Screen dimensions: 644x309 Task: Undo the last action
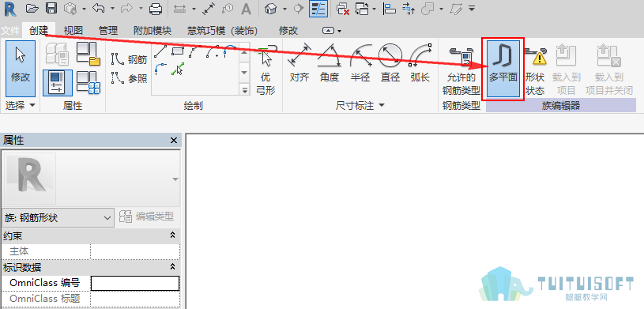(98, 8)
